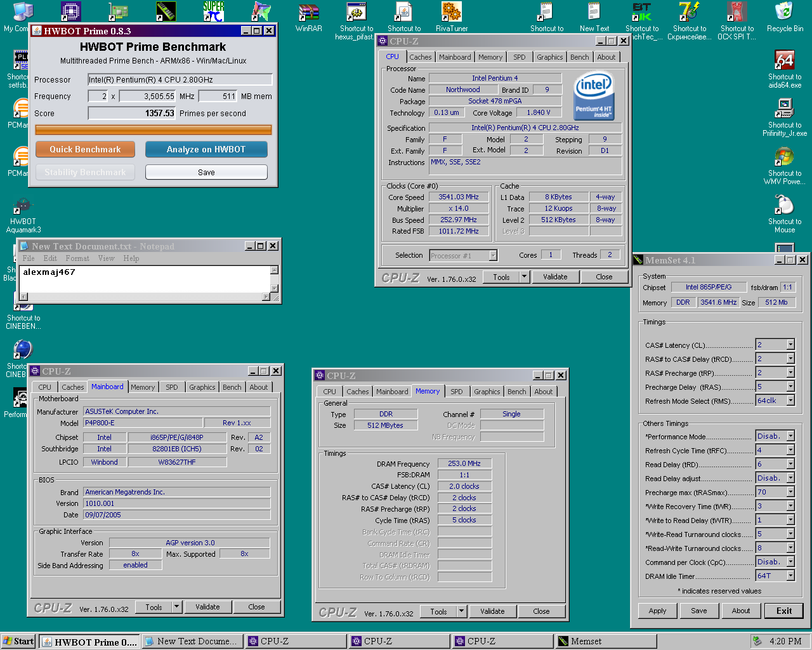The image size is (812, 650).
Task: Click Apply in MemSet
Action: (x=658, y=611)
